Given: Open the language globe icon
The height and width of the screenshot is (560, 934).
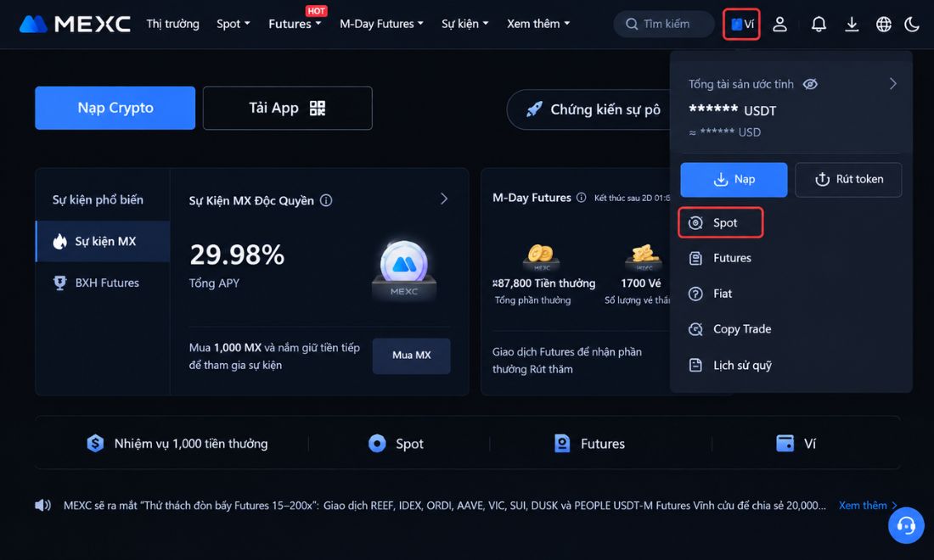Looking at the screenshot, I should pyautogui.click(x=884, y=25).
